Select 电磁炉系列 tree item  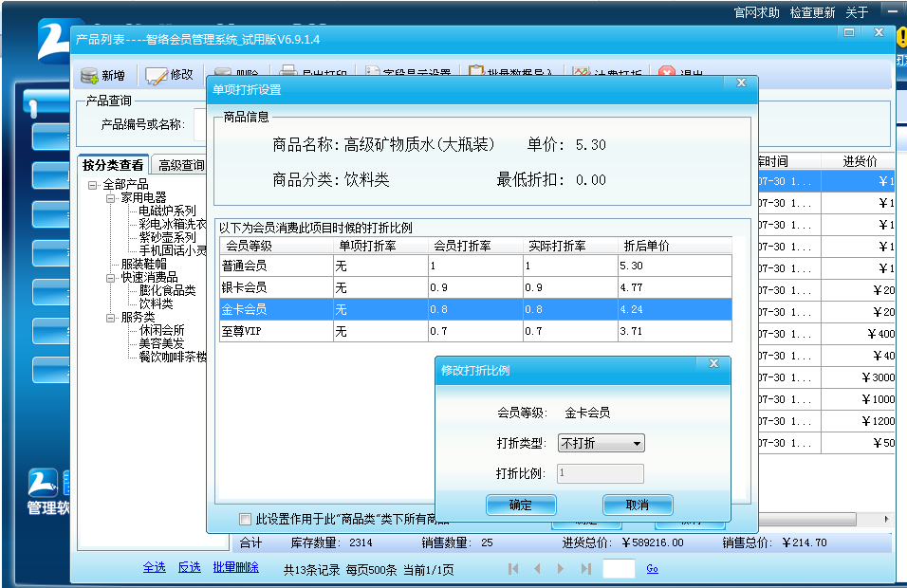(x=167, y=211)
